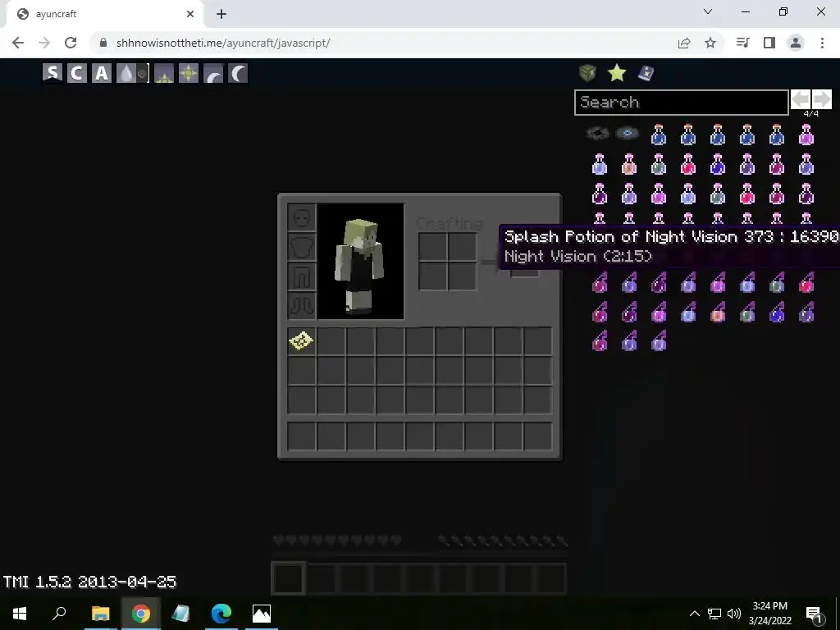Open the media control icon in Chrome toolbar
Viewport: 840px width, 630px height.
(x=742, y=43)
